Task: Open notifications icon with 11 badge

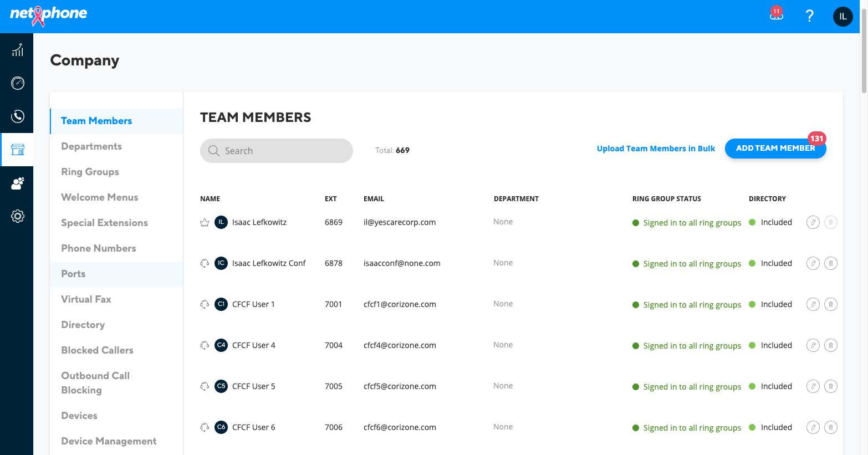Action: 777,14
